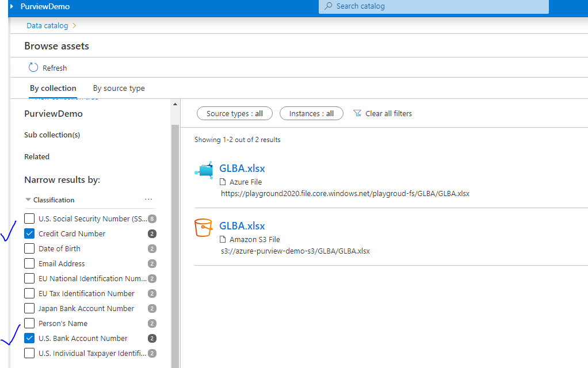Image resolution: width=588 pixels, height=368 pixels.
Task: Open the Azure File GLBA.xlsx asset link
Action: point(242,168)
